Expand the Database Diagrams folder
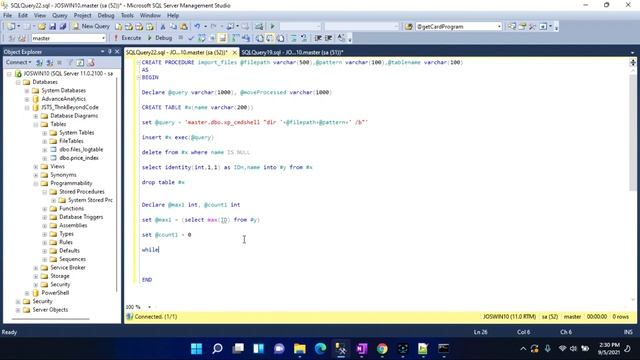 pos(36,116)
